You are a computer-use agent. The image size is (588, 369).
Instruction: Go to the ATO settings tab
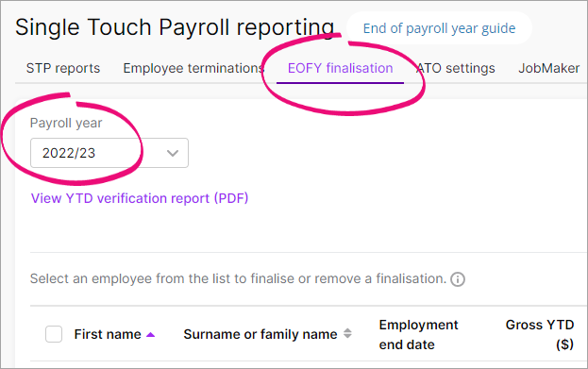point(456,68)
